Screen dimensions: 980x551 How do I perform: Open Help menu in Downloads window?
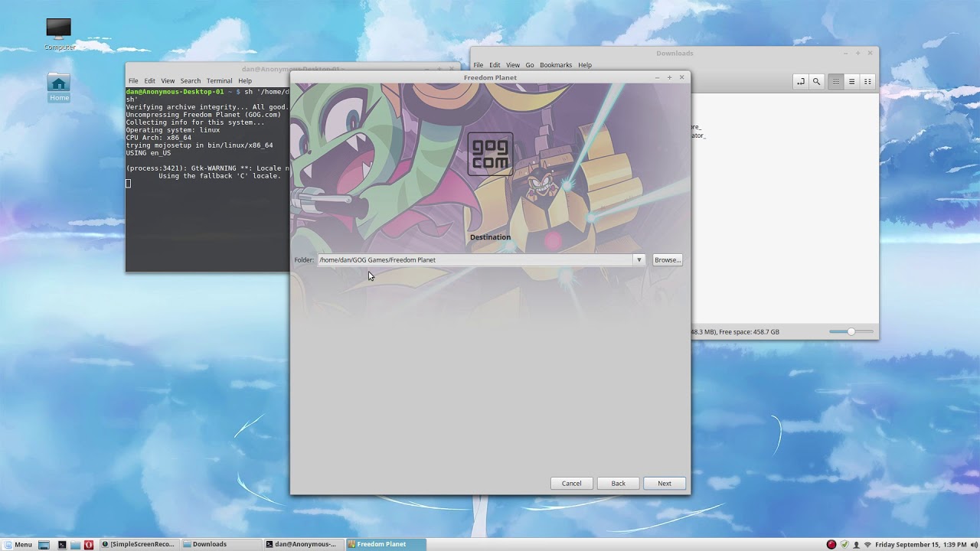click(x=585, y=65)
